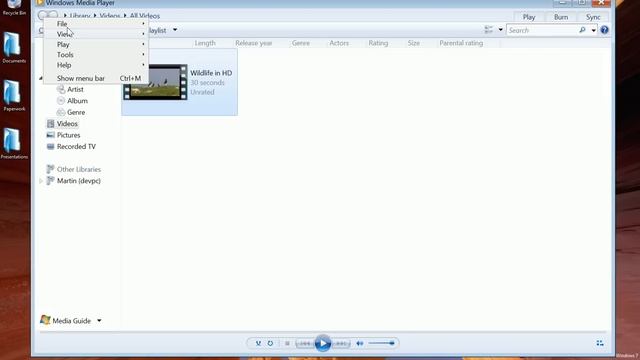Viewport: 640px width, 360px height.
Task: Open the Help submenu
Action: point(96,65)
